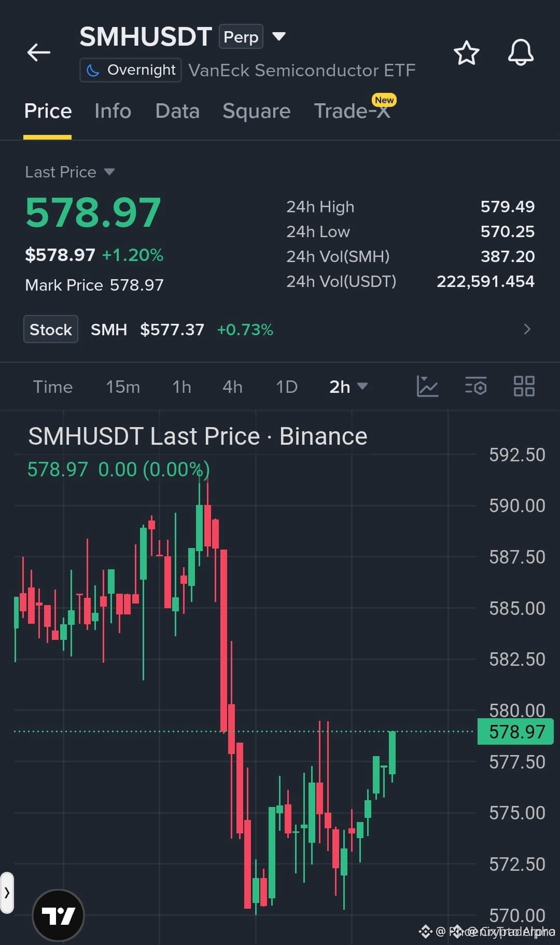Image resolution: width=560 pixels, height=945 pixels.
Task: Tap the 24h Low value 570.25
Action: click(x=507, y=231)
